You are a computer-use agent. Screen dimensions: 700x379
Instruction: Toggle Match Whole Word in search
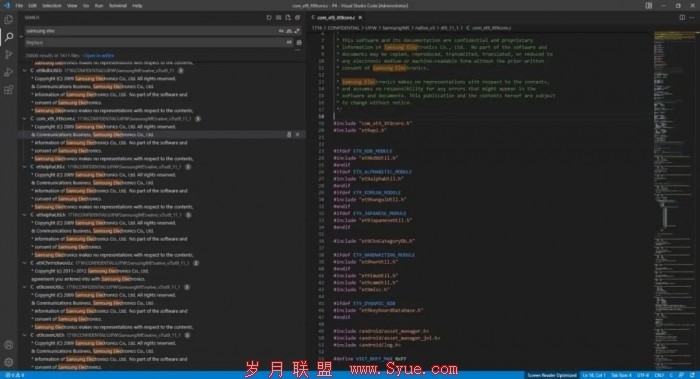coord(289,31)
